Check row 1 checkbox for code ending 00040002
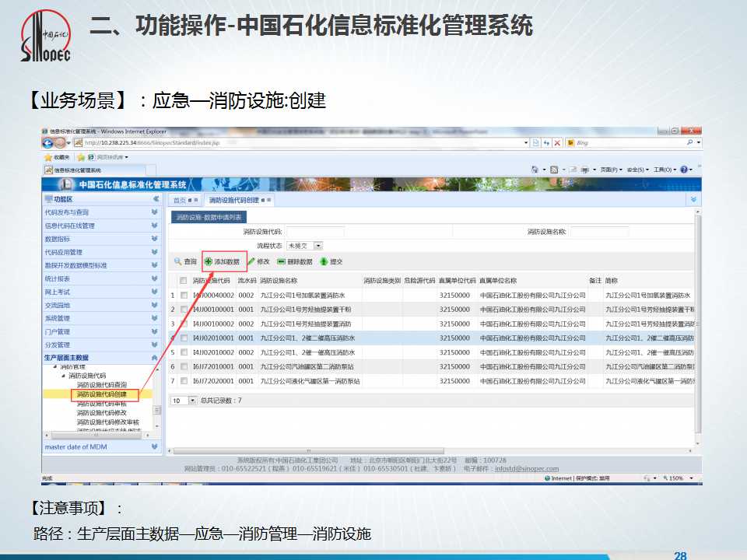Image resolution: width=747 pixels, height=560 pixels. 184,296
